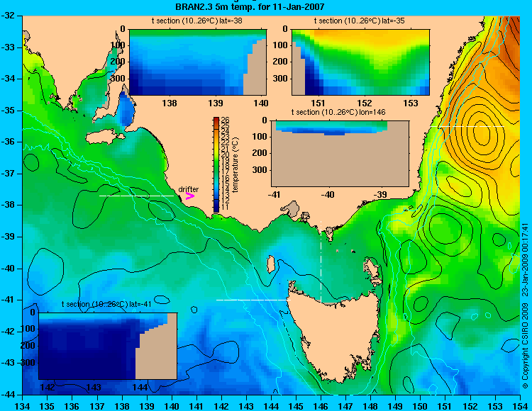Click the 't section (10..26°C) lat=-38' title
Viewport: 532px width, 411px height.
196,21
